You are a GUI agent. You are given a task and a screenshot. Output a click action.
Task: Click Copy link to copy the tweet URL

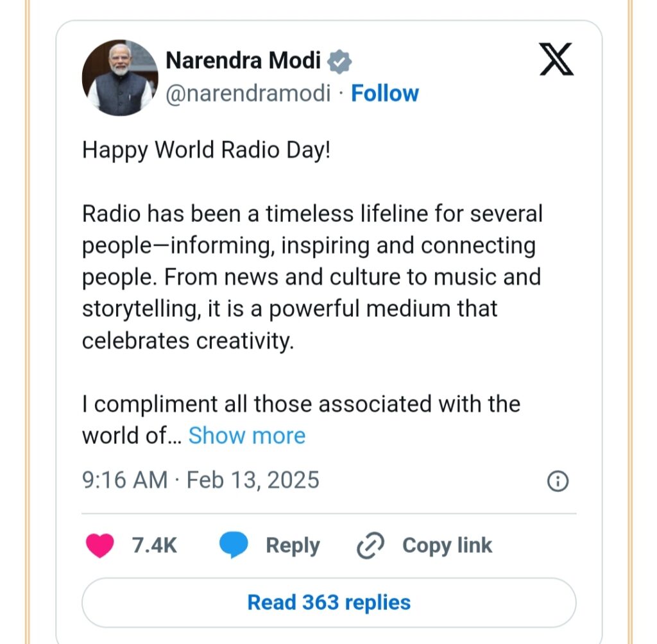tap(445, 545)
